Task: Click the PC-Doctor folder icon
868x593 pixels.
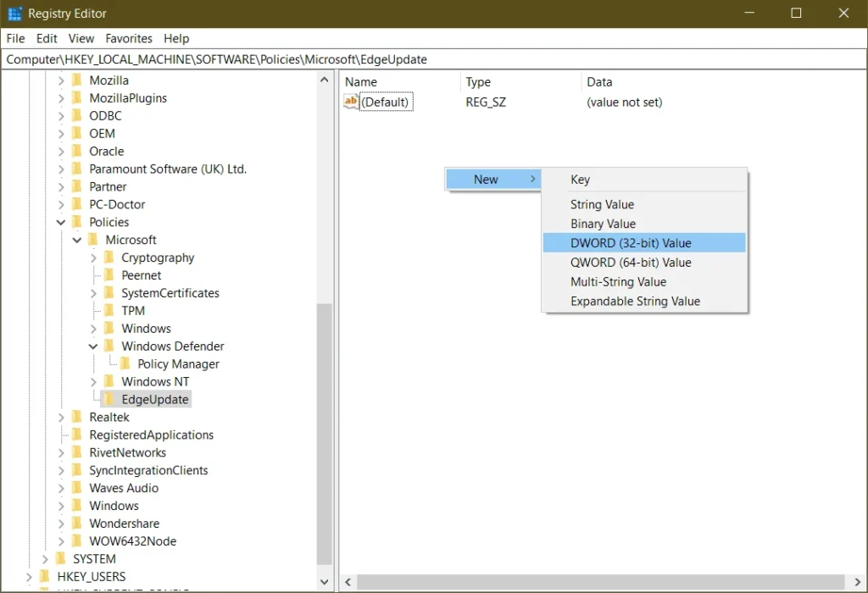Action: click(x=77, y=204)
